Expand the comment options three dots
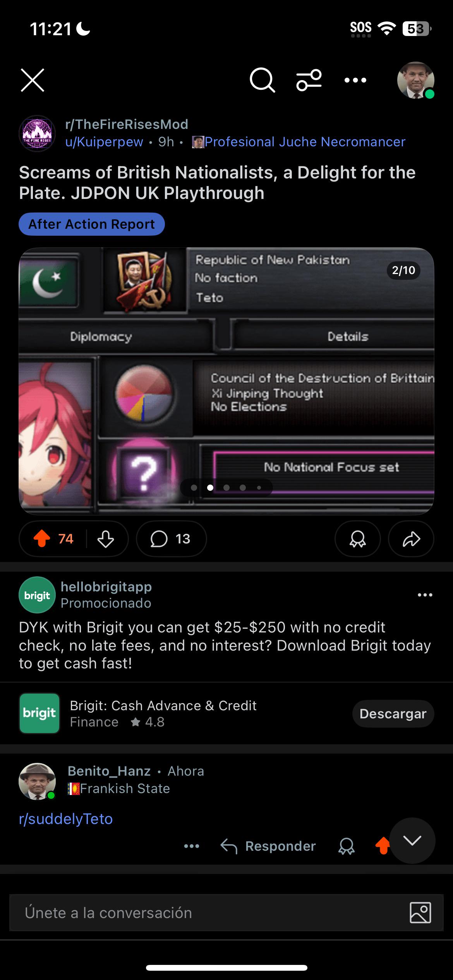This screenshot has width=453, height=980. [x=192, y=846]
